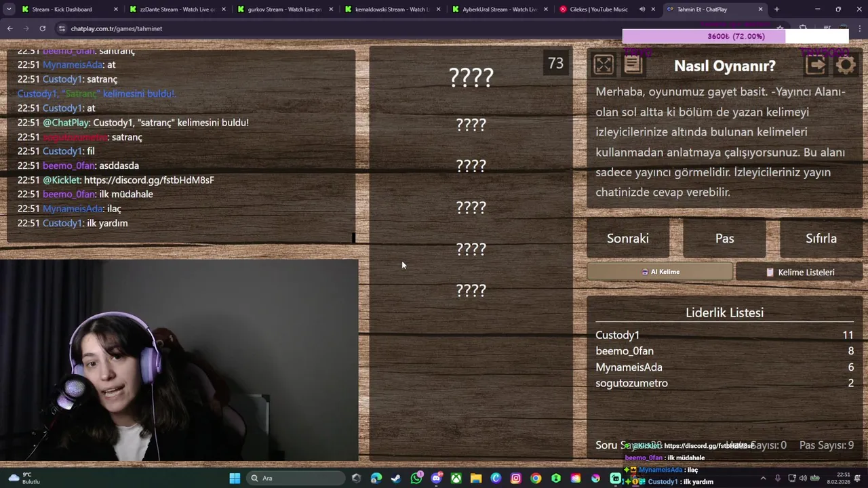Click the donation progress bar 3600₺ (72.00%)

736,36
